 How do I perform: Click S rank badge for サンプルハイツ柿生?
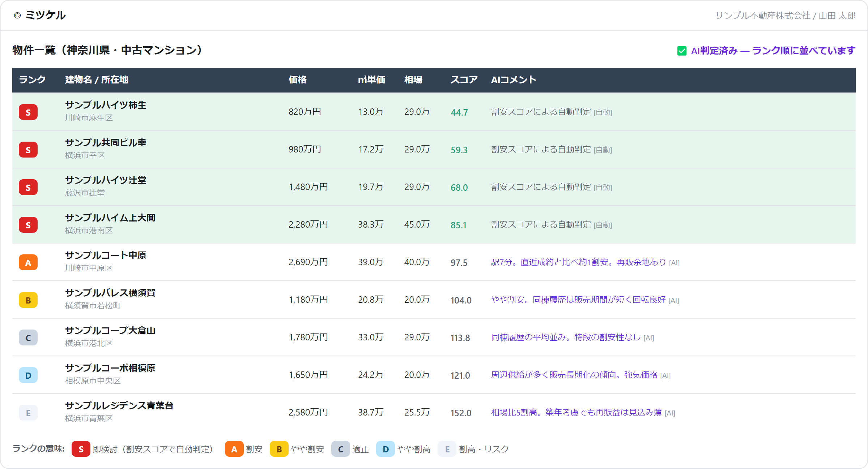tap(28, 112)
